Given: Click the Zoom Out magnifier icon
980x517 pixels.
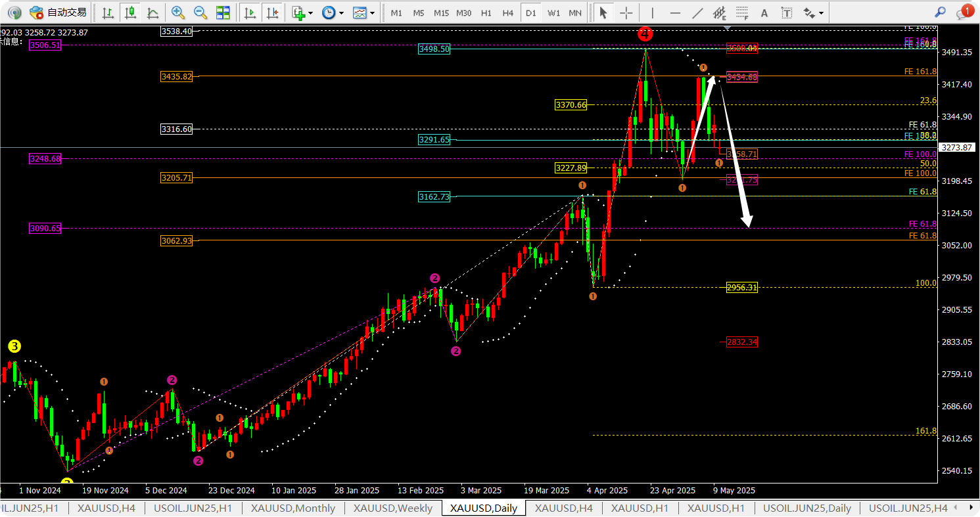Looking at the screenshot, I should tap(200, 12).
